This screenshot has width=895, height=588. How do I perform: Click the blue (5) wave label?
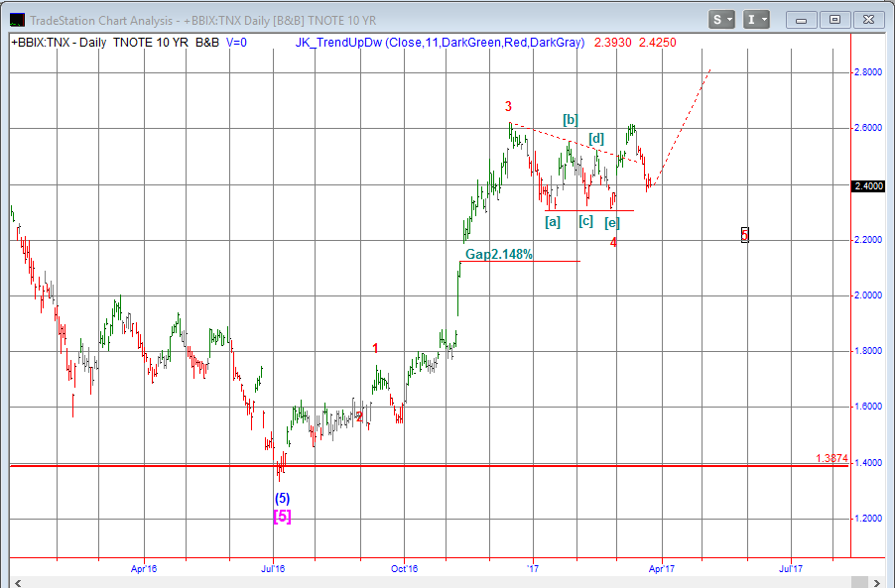(x=282, y=499)
